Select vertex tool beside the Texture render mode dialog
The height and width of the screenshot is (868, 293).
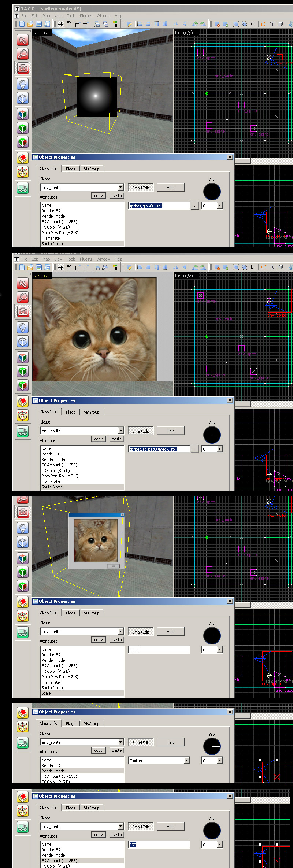point(23,727)
